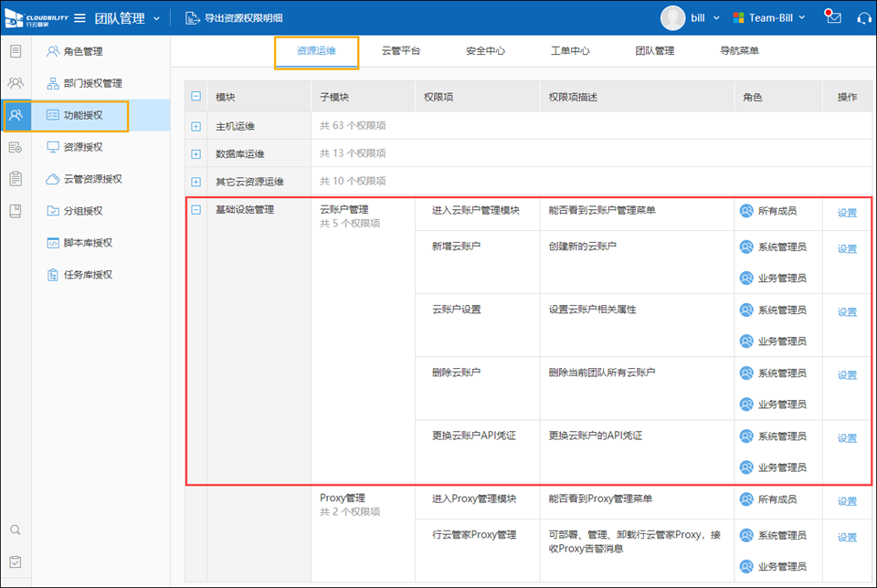This screenshot has height=588, width=877.
Task: Click the hamburger menu icon in header
Action: coord(79,18)
